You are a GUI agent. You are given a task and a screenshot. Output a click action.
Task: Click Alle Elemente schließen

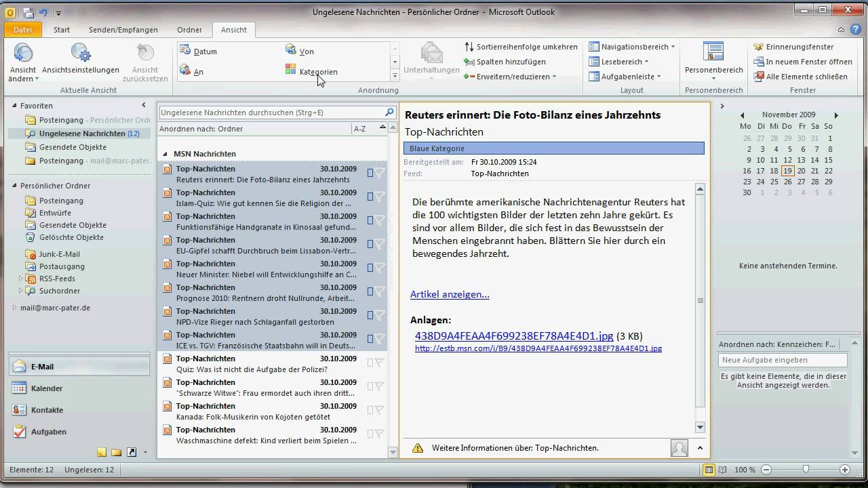(x=800, y=77)
